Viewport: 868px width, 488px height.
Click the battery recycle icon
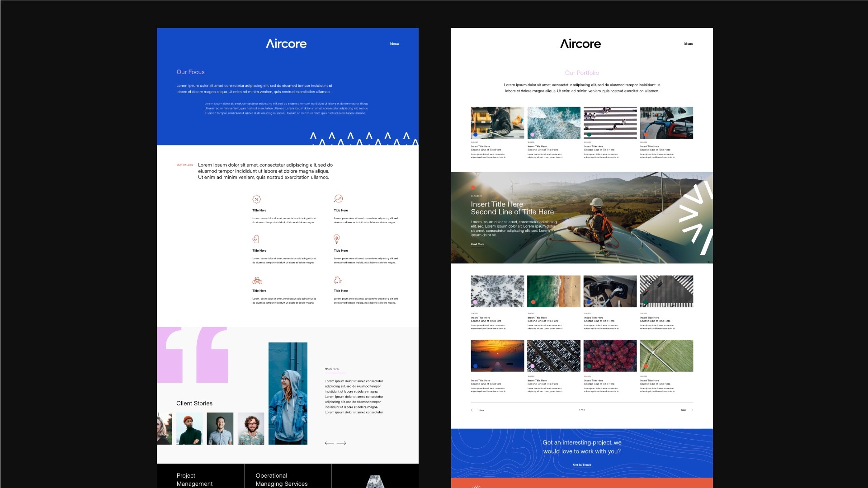pos(256,239)
